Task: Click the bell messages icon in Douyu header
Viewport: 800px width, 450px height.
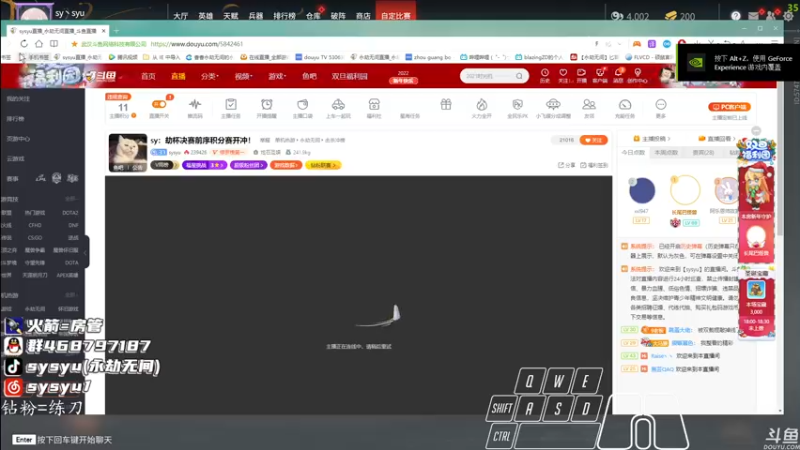Action: [x=618, y=73]
